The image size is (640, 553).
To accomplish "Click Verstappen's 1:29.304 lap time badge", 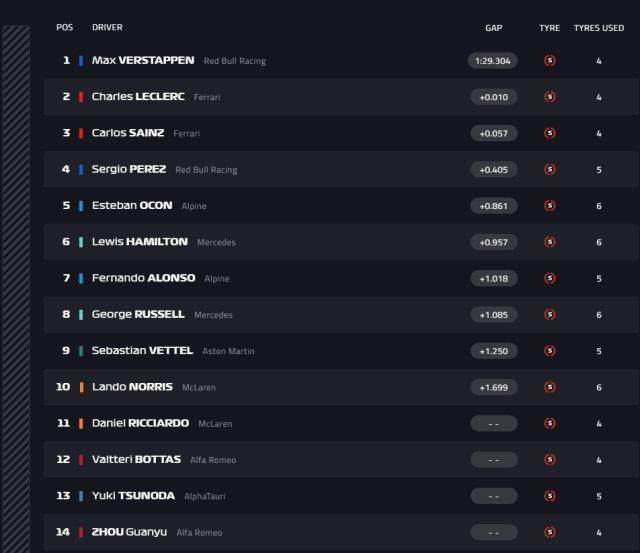I will tap(493, 61).
